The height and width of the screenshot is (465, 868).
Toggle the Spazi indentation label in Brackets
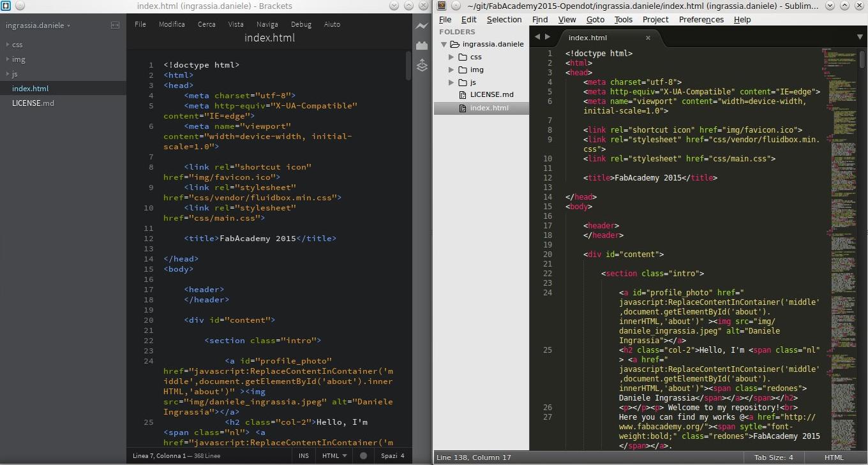388,456
